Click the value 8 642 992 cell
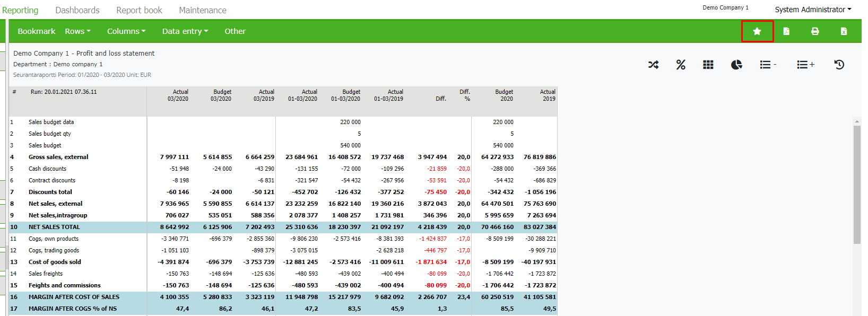The width and height of the screenshot is (868, 316). [175, 227]
